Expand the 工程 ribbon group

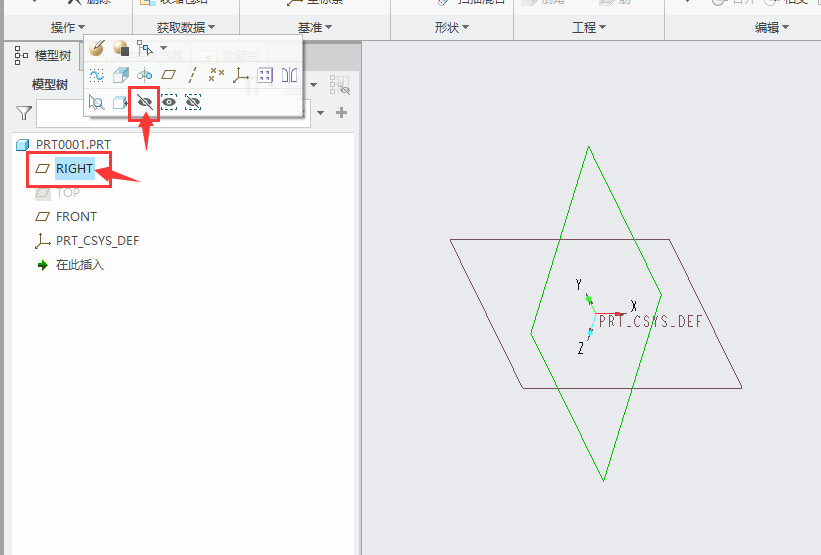tap(589, 27)
